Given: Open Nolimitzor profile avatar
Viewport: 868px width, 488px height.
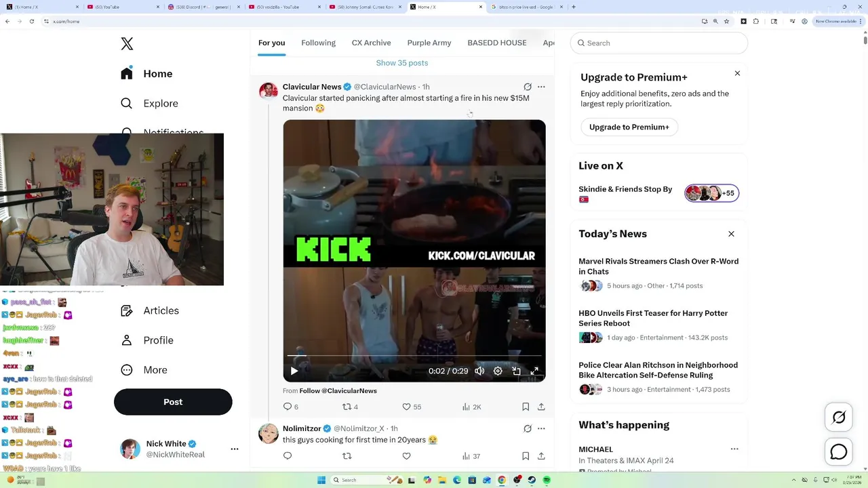Looking at the screenshot, I should [x=269, y=434].
